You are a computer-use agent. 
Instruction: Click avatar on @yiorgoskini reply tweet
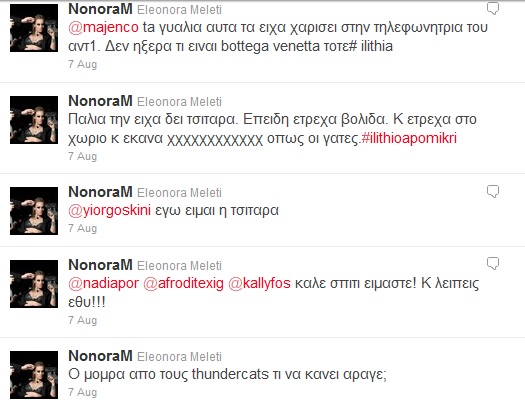coord(34,211)
